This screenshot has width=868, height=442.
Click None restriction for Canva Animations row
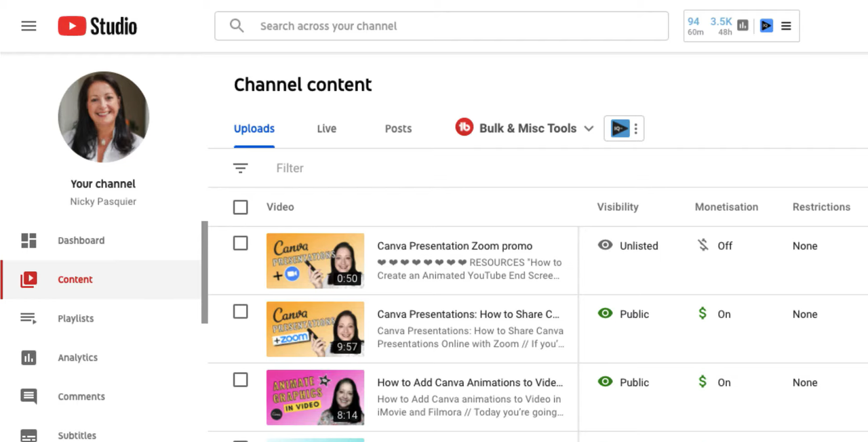[x=805, y=382]
